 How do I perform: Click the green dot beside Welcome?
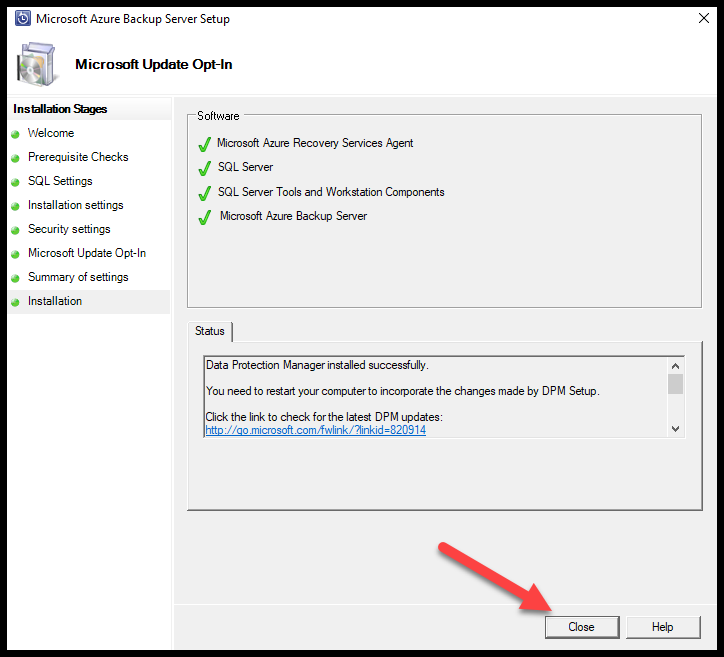(x=15, y=134)
